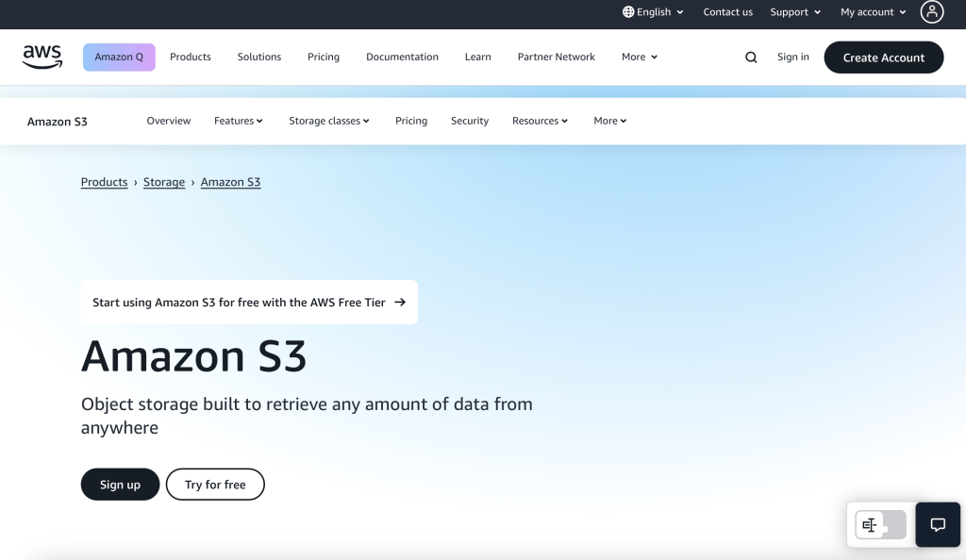Open the chat bubble icon
Screen dimensions: 966x560
pos(938,525)
